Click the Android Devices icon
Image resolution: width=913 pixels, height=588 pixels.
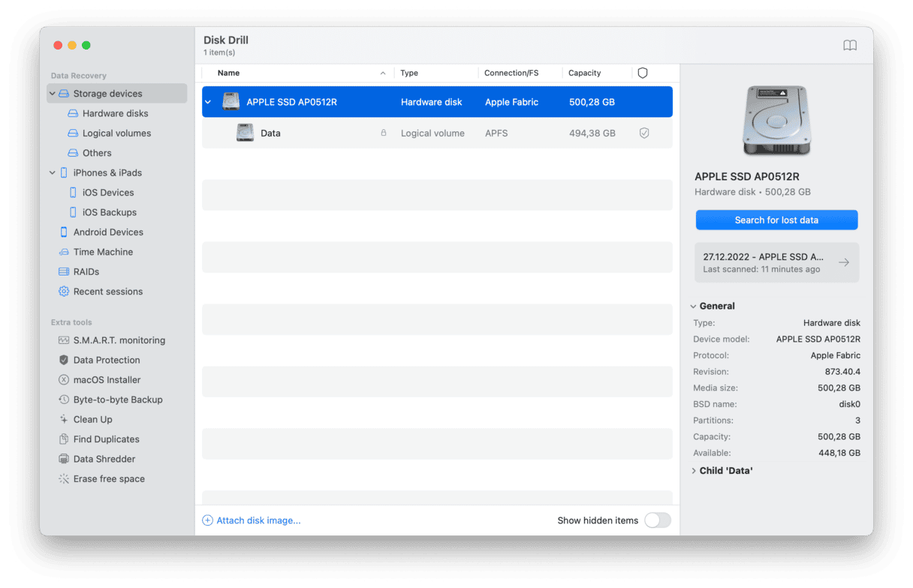pyautogui.click(x=64, y=232)
